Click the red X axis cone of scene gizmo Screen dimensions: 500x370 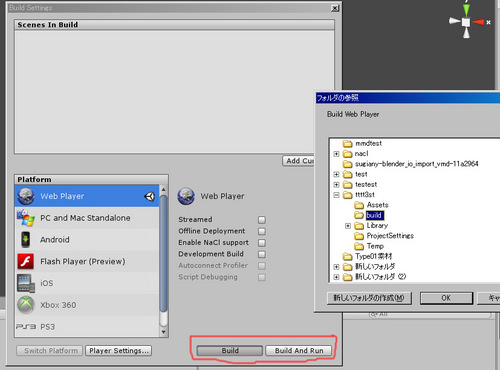point(478,22)
